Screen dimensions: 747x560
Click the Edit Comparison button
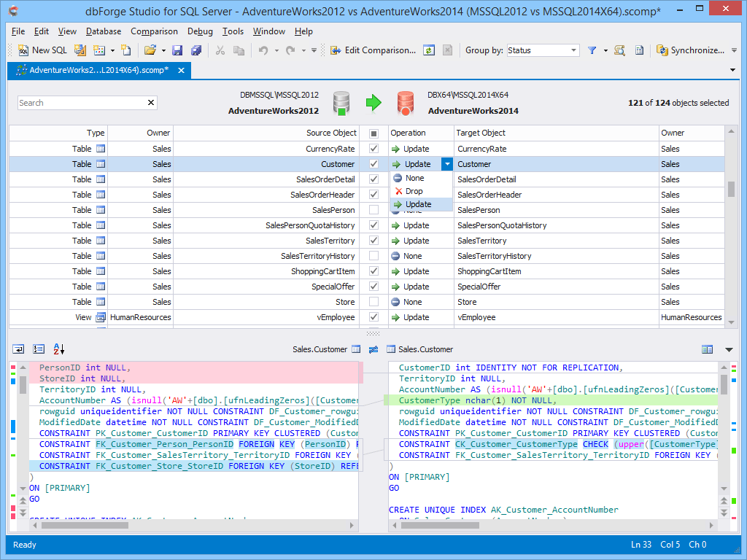point(373,50)
